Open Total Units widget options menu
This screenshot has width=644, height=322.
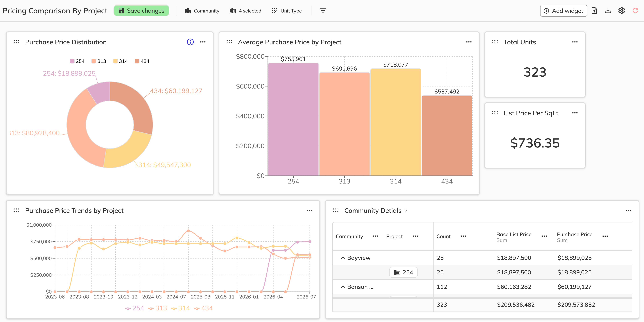[x=575, y=42]
